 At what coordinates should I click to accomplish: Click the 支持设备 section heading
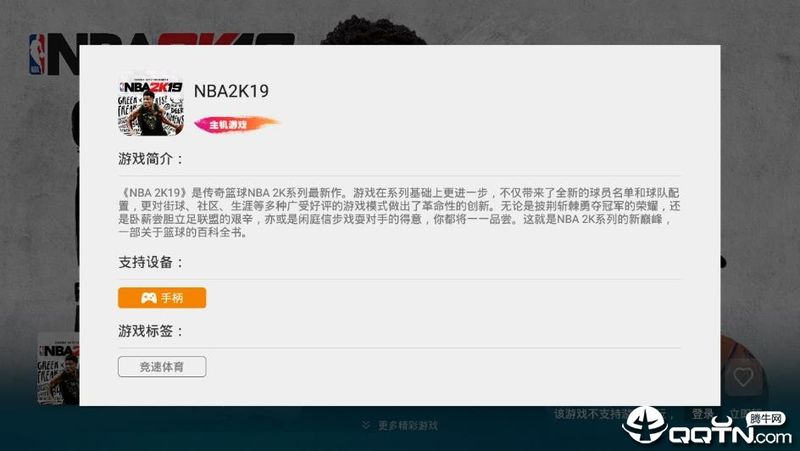click(151, 262)
